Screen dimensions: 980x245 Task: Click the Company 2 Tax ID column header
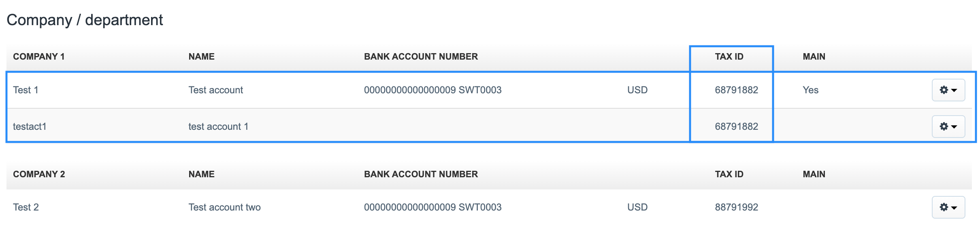coord(729,174)
